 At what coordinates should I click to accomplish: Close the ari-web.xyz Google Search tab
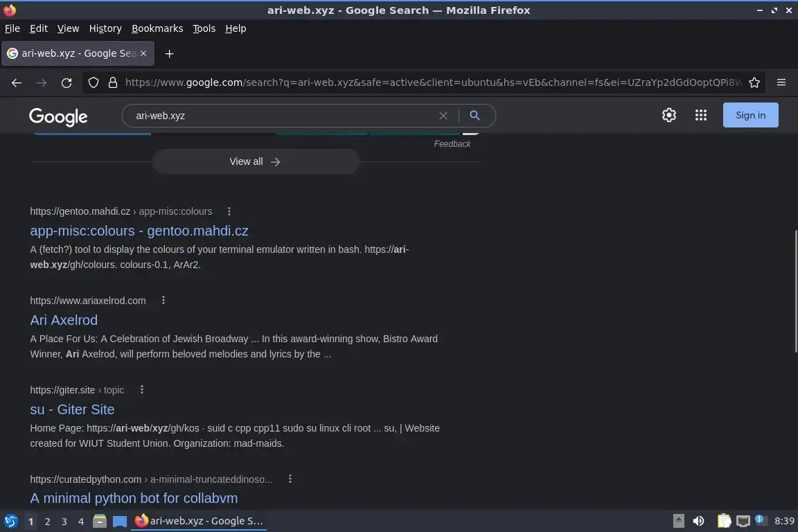click(143, 53)
